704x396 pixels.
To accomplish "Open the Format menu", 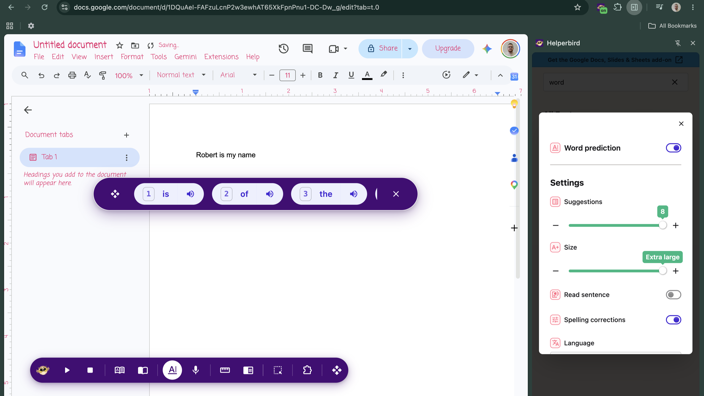I will [x=132, y=57].
